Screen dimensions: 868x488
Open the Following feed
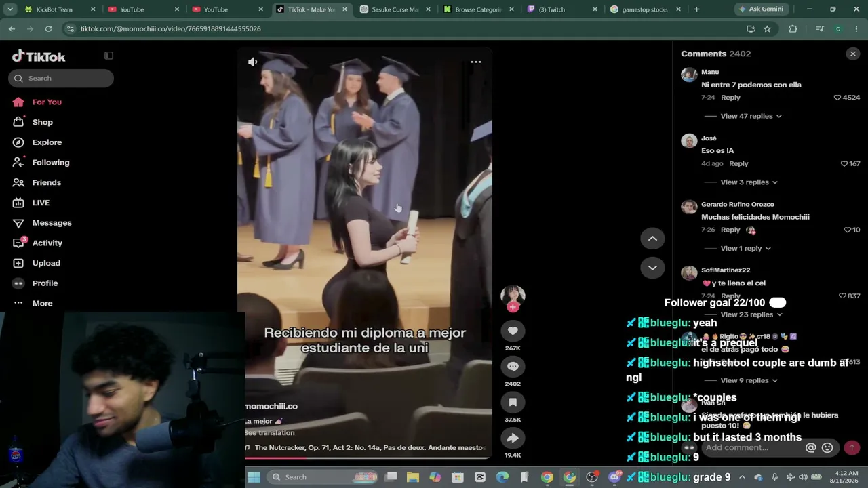[x=51, y=163]
